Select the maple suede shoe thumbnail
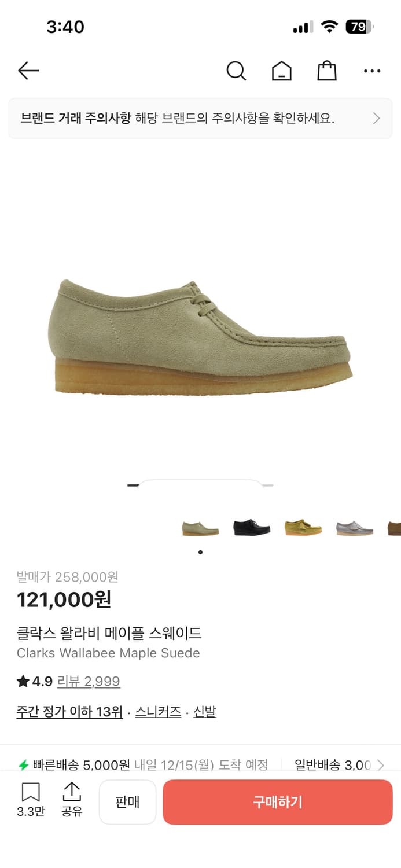The image size is (401, 868). coord(200,528)
